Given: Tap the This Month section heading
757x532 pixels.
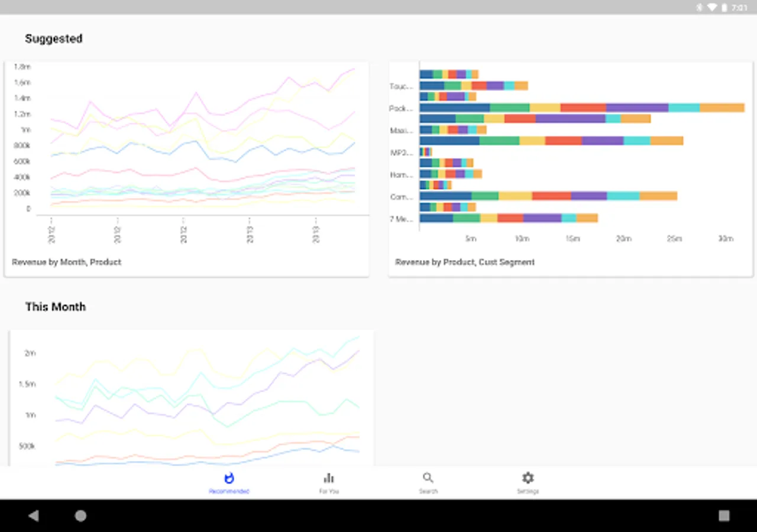Looking at the screenshot, I should (x=56, y=307).
